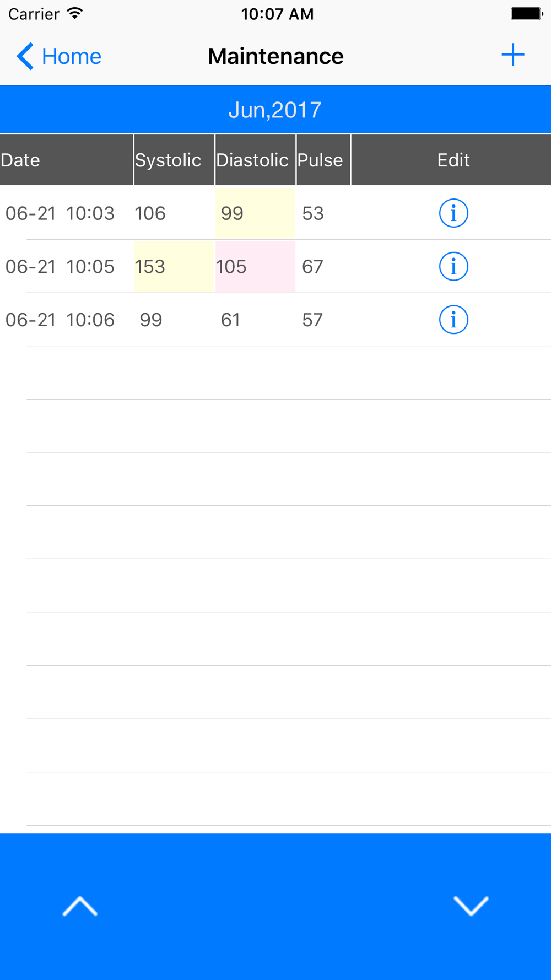Open info for the 10:03 reading

tap(453, 213)
